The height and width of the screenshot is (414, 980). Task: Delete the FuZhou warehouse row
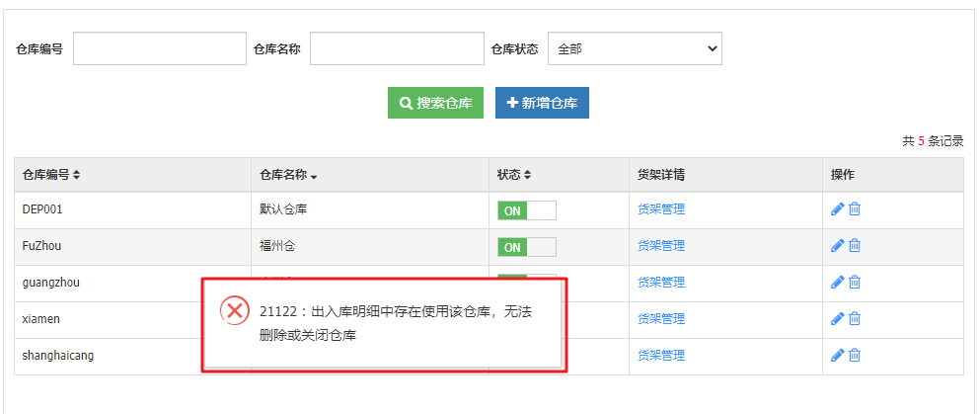[855, 245]
